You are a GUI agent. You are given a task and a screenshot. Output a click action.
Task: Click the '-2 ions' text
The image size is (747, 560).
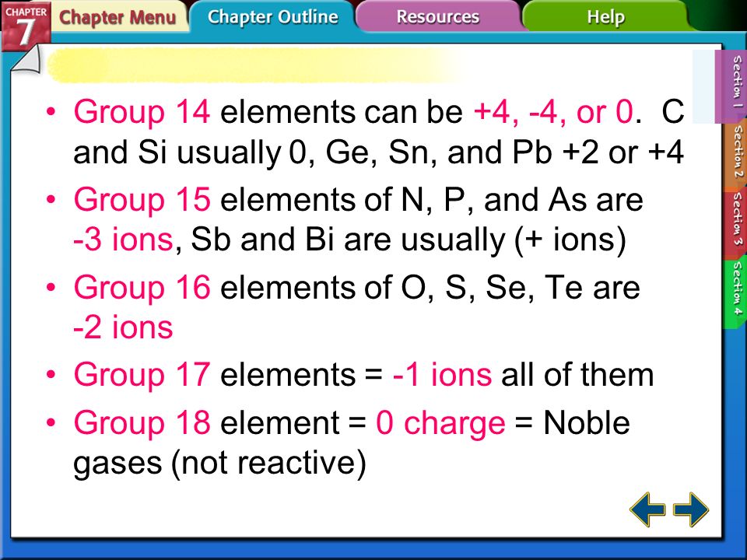pos(123,327)
